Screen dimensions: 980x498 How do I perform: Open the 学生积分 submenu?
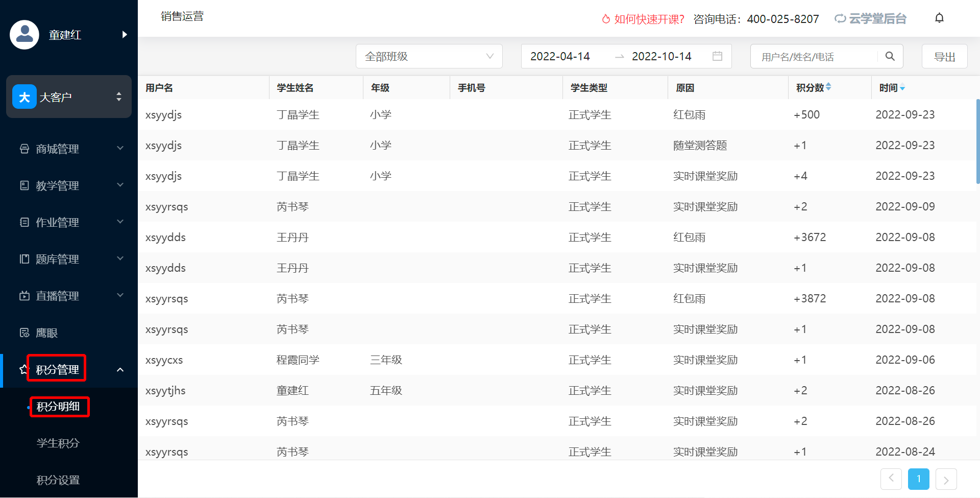point(58,443)
